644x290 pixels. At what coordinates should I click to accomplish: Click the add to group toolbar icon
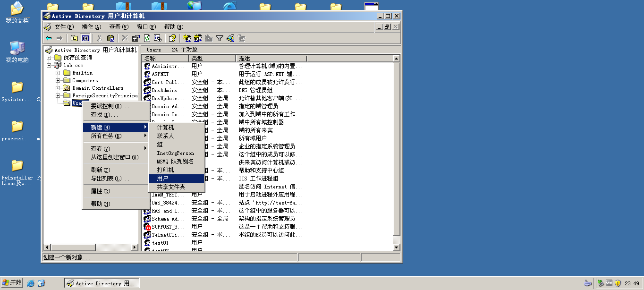coord(241,38)
